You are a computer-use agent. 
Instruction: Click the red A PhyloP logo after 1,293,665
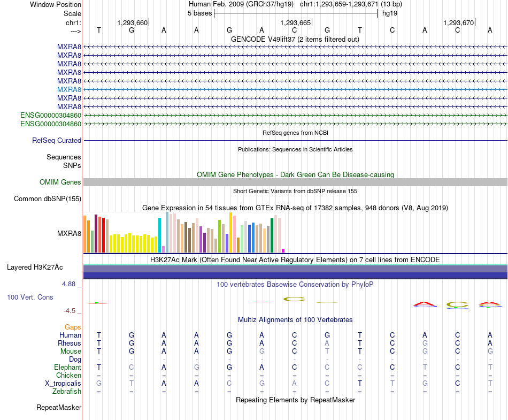[425, 304]
